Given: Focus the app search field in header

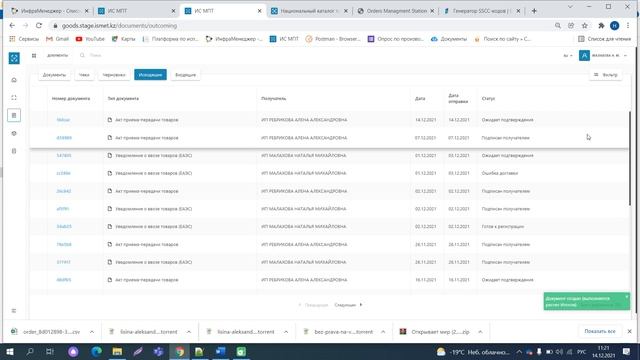Looking at the screenshot, I should click(96, 55).
